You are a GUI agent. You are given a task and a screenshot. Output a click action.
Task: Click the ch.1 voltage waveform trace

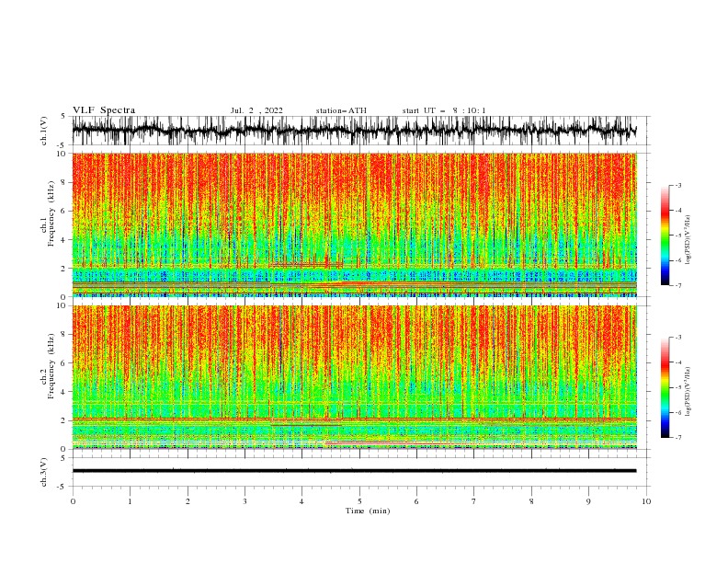(x=354, y=131)
